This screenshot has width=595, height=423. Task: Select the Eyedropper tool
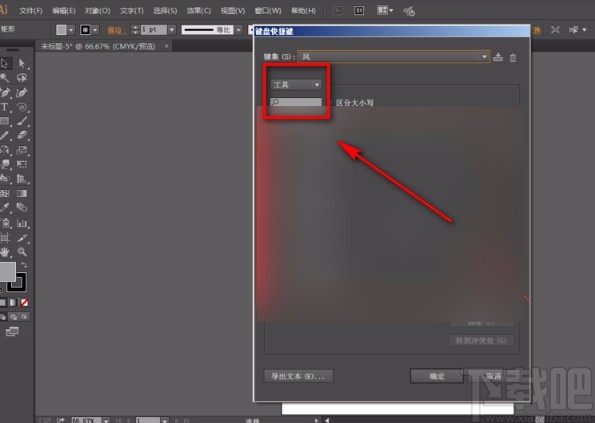[5, 208]
